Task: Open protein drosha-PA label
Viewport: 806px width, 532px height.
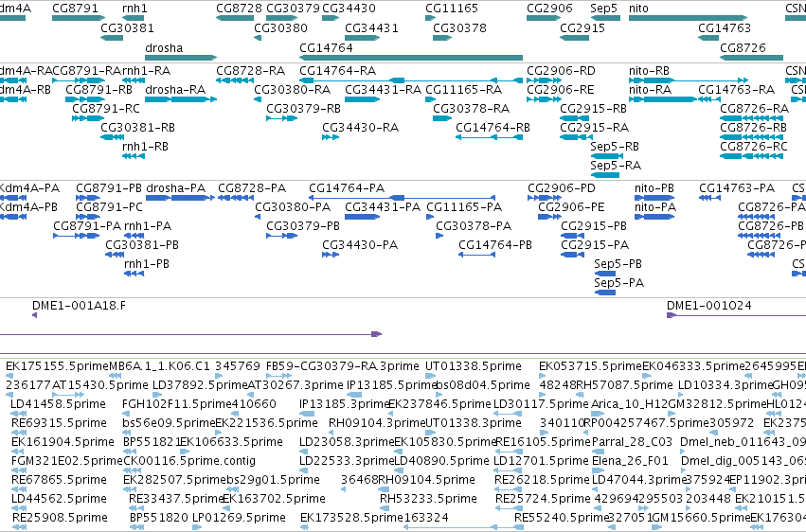Action: pyautogui.click(x=176, y=188)
